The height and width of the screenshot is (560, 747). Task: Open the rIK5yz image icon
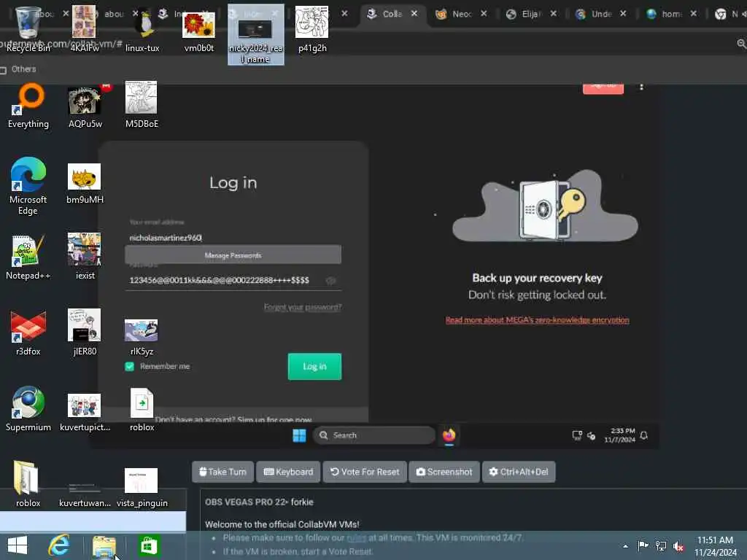coord(142,337)
